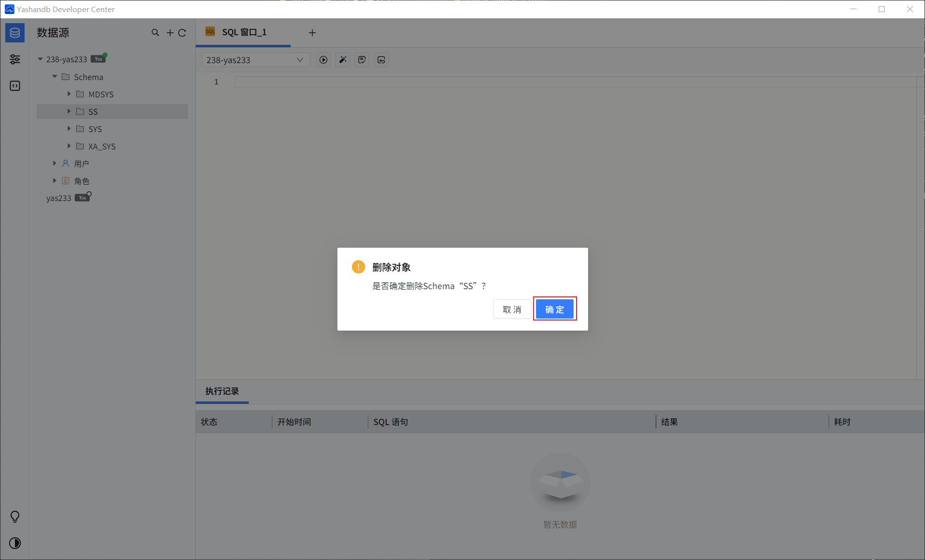Select the SS schema row
925x560 pixels.
(112, 111)
